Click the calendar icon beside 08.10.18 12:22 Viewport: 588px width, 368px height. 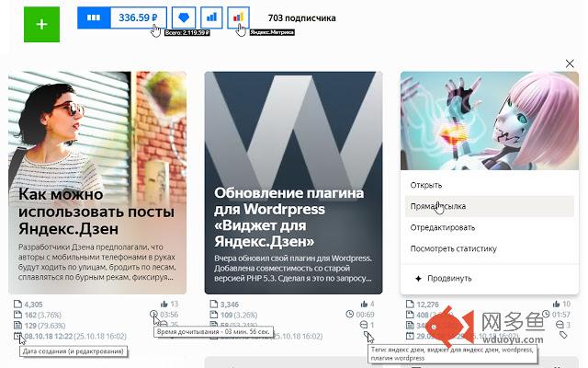(x=17, y=335)
